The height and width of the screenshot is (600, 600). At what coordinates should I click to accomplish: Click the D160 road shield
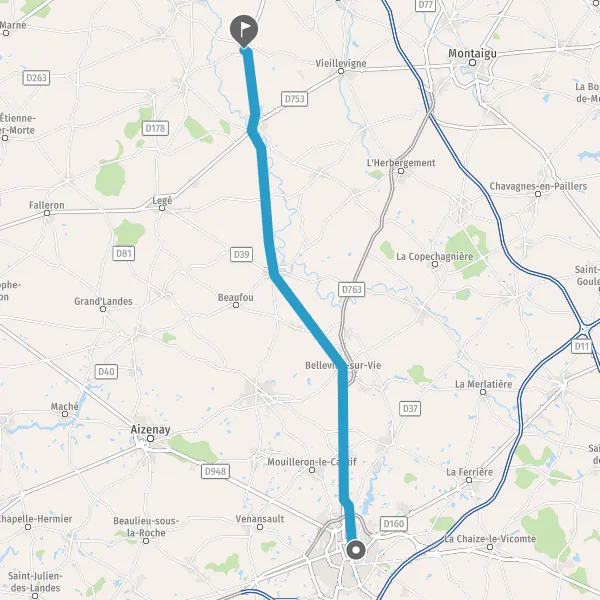(394, 523)
